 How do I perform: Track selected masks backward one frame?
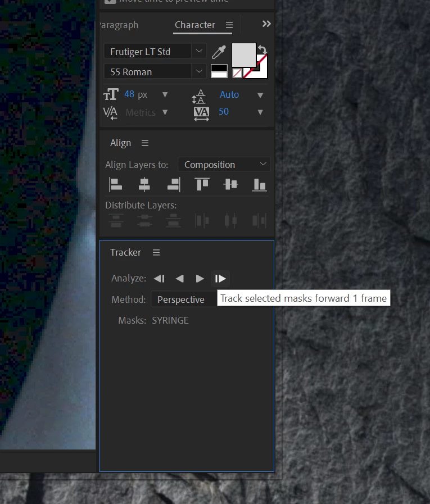click(160, 278)
